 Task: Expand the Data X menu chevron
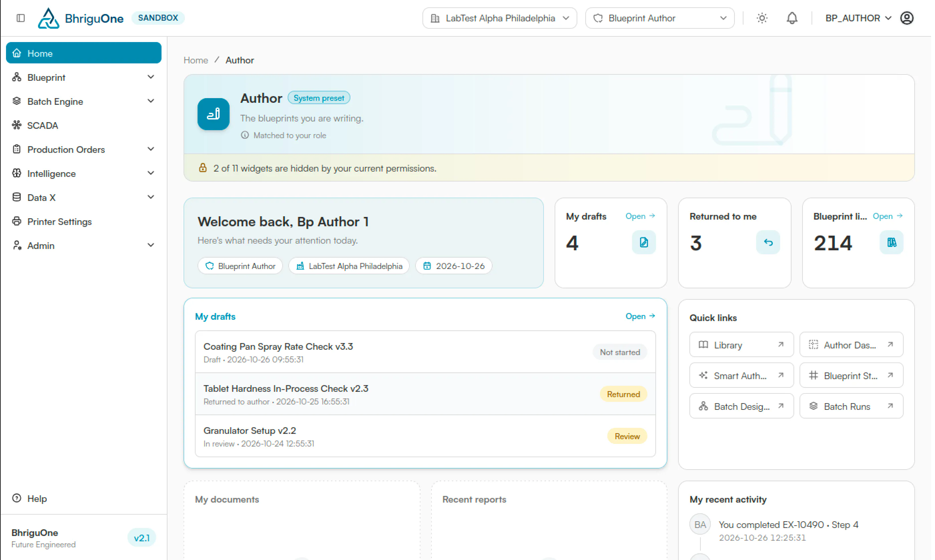[150, 197]
